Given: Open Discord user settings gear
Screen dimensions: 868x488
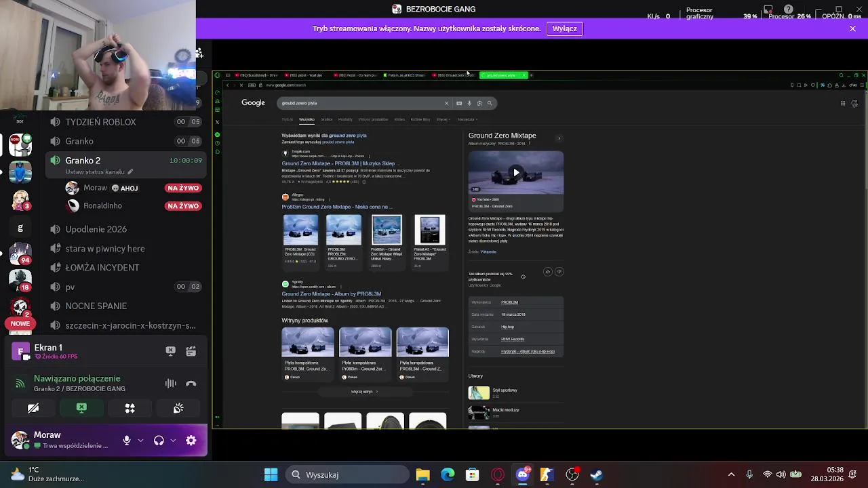Looking at the screenshot, I should 191,441.
